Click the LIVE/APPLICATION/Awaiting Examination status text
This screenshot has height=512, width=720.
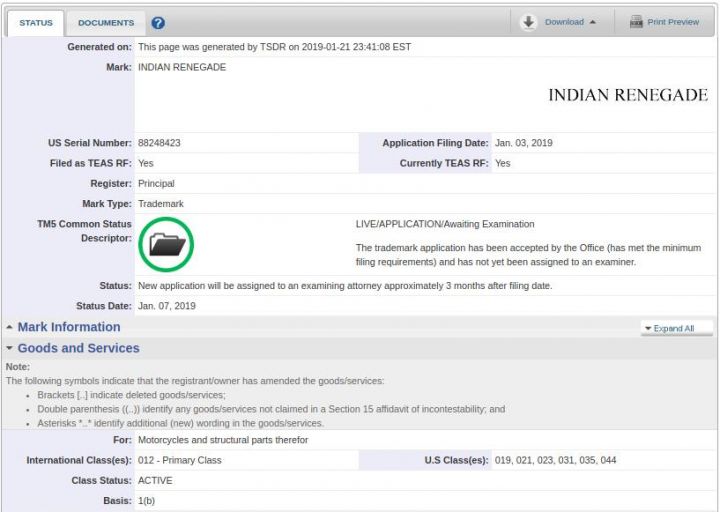coord(445,224)
